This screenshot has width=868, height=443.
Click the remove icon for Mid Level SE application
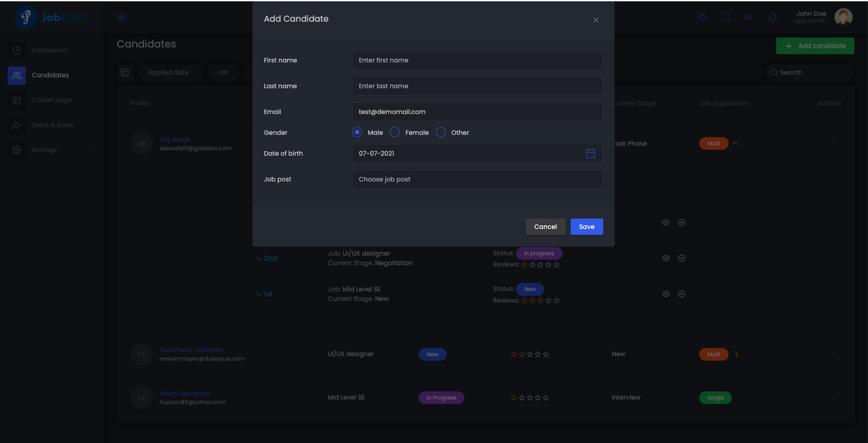coord(682,294)
